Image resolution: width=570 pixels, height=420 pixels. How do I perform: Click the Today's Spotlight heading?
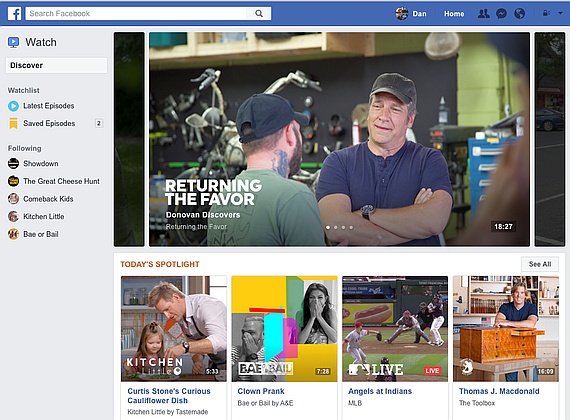pos(160,264)
